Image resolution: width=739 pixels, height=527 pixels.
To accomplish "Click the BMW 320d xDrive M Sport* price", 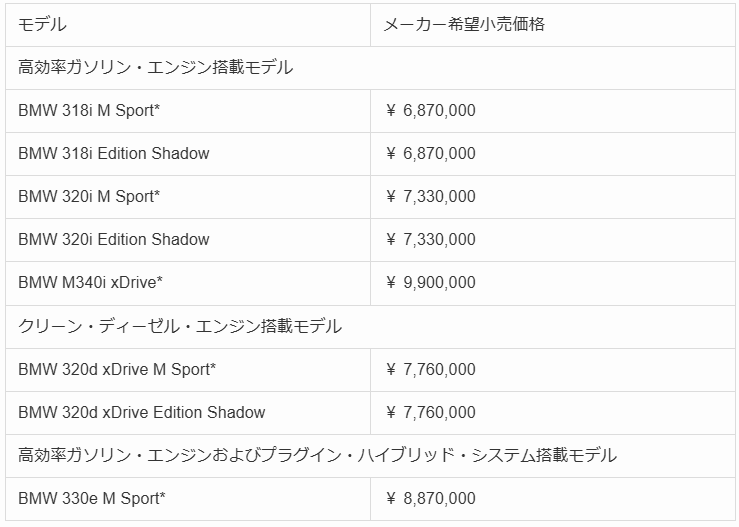I will (x=431, y=369).
